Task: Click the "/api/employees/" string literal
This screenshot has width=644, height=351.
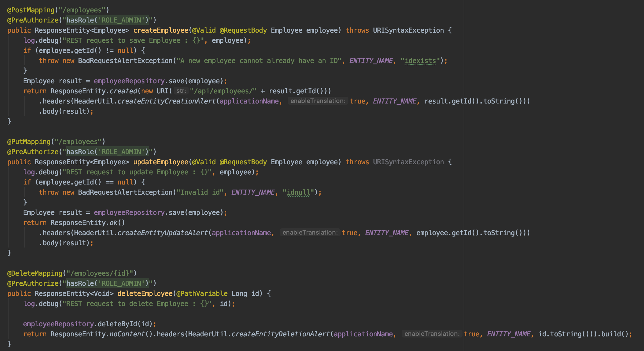Action: coord(223,91)
